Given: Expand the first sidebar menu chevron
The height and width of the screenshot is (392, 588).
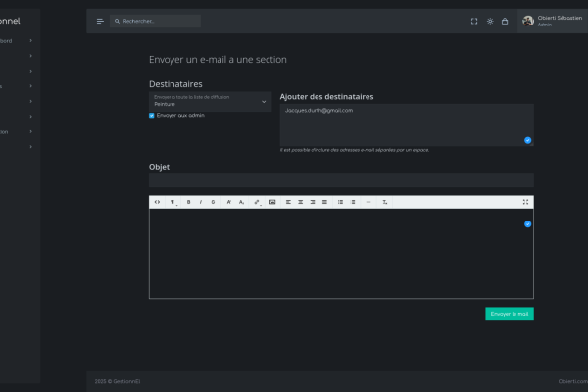Looking at the screenshot, I should pyautogui.click(x=31, y=40).
